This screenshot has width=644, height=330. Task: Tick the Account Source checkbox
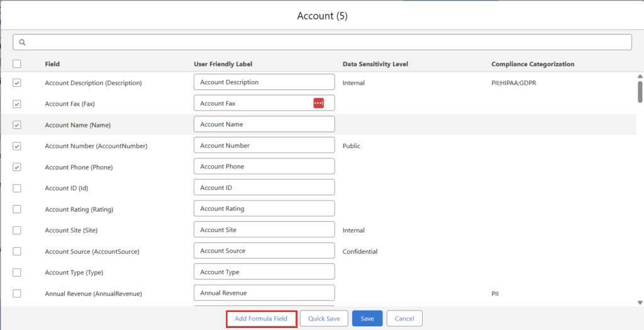(17, 251)
